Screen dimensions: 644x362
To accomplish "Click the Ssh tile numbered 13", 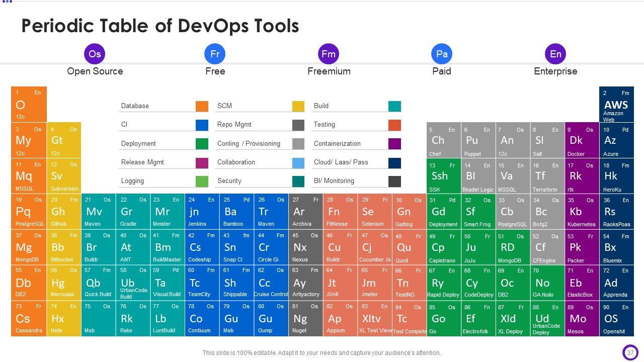I will coord(444,176).
